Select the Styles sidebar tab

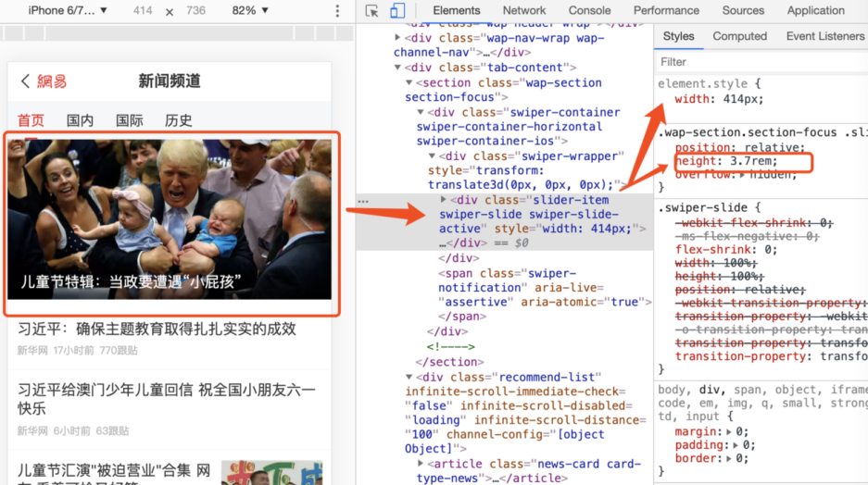678,36
